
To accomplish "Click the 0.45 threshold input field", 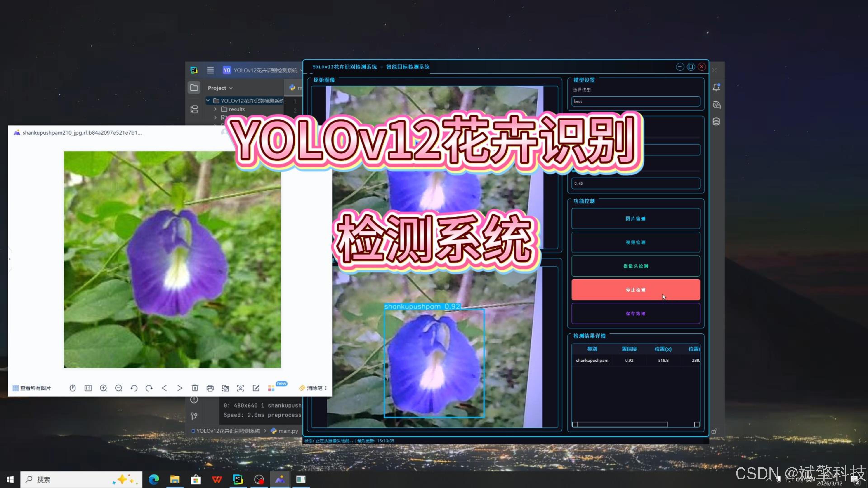I will 635,183.
